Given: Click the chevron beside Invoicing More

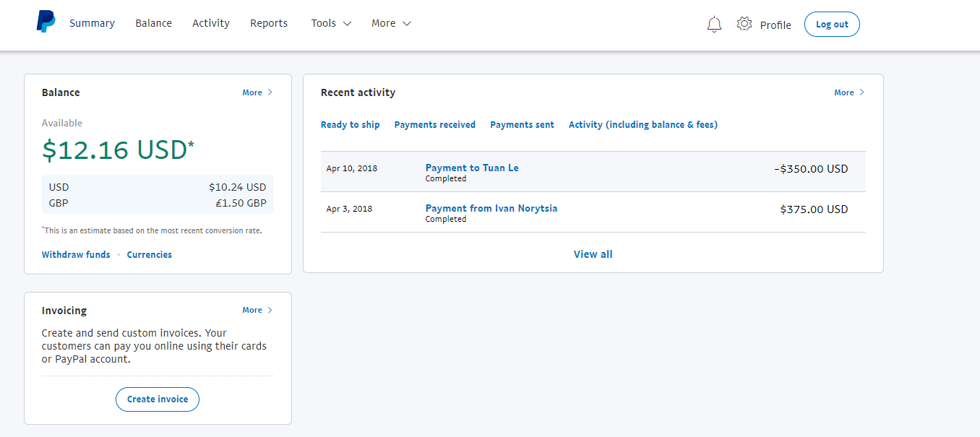Looking at the screenshot, I should (270, 310).
